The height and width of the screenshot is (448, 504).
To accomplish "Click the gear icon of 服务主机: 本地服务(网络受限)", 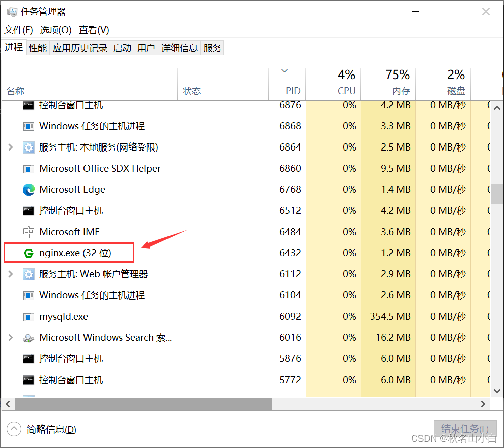I will (x=28, y=147).
